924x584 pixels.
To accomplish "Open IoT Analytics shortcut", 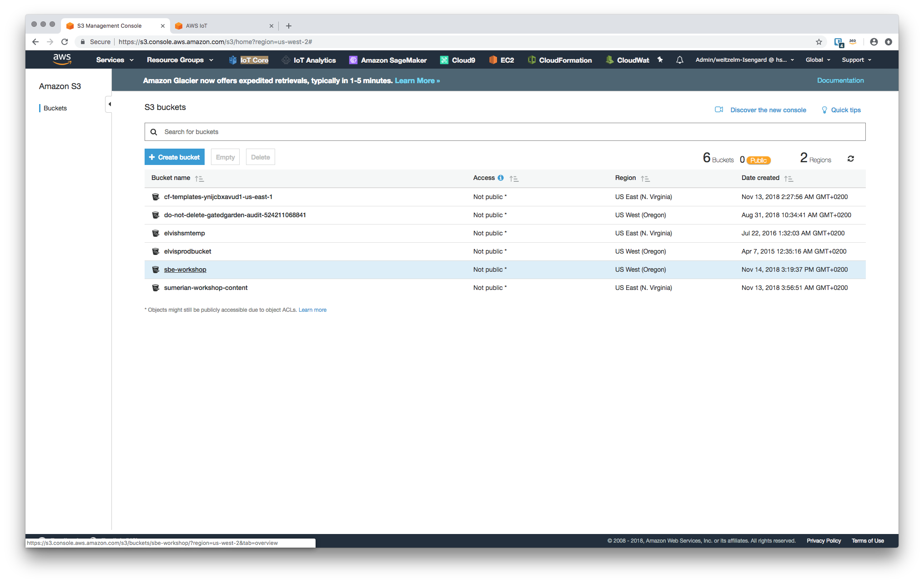I will click(x=309, y=60).
